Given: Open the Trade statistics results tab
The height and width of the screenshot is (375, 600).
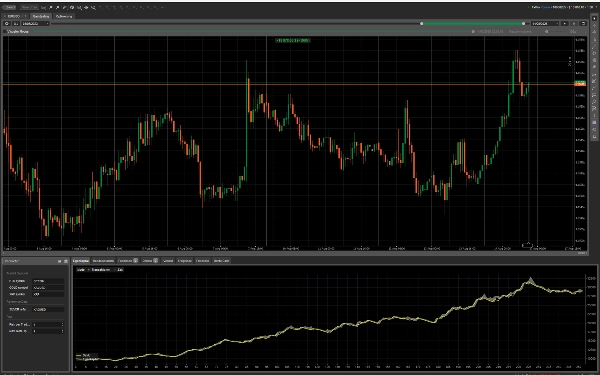Looking at the screenshot, I should pos(103,261).
